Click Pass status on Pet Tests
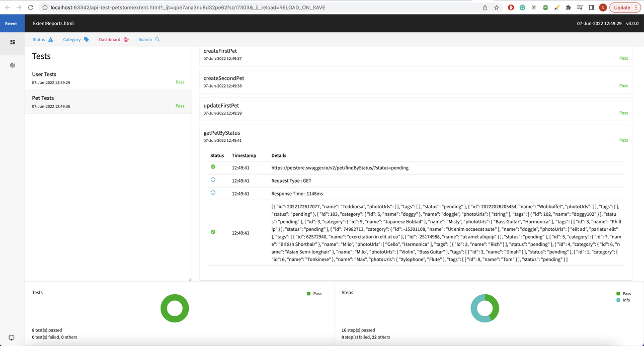The height and width of the screenshot is (346, 644). pos(180,106)
